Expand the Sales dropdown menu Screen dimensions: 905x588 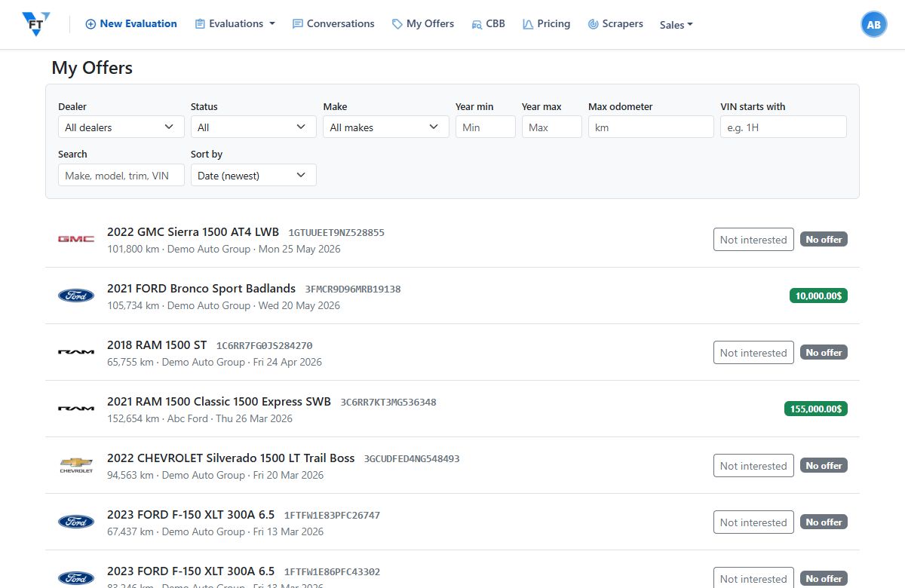[676, 25]
